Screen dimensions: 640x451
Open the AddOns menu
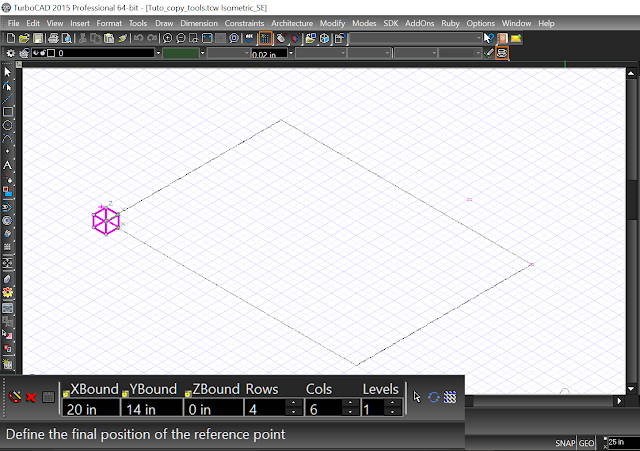420,23
